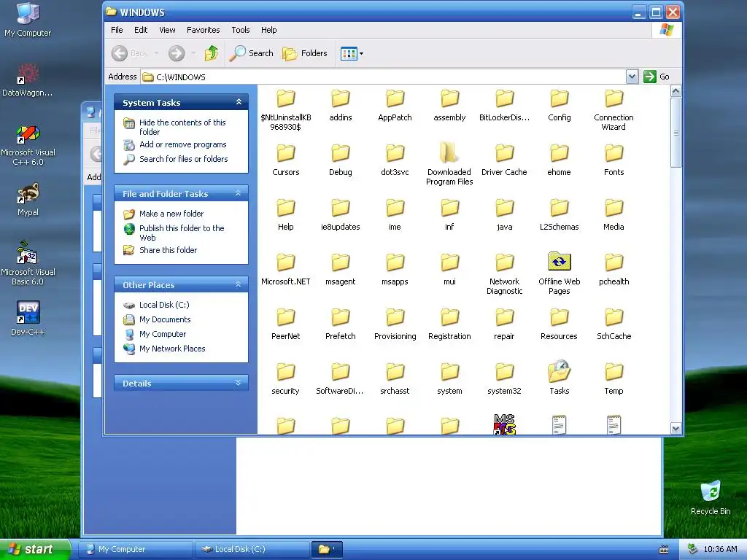Click the Up one level toolbar icon
747x560 pixels.
pyautogui.click(x=212, y=52)
